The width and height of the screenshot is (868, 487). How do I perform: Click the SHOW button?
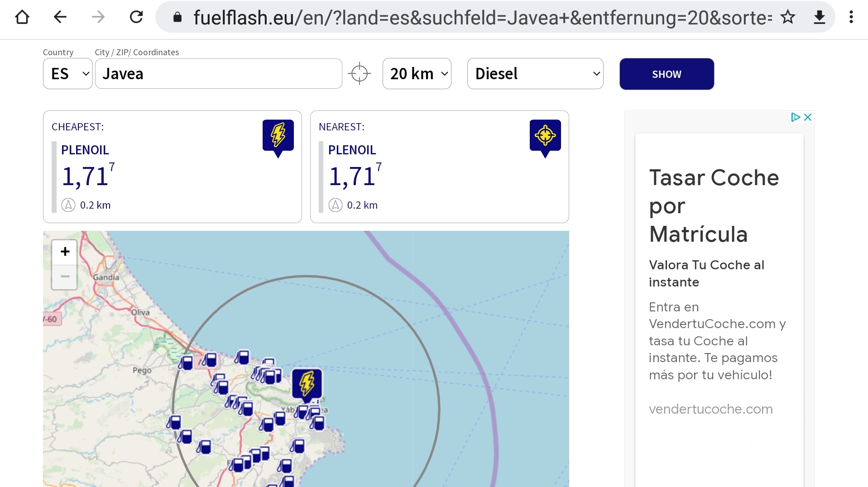point(667,74)
